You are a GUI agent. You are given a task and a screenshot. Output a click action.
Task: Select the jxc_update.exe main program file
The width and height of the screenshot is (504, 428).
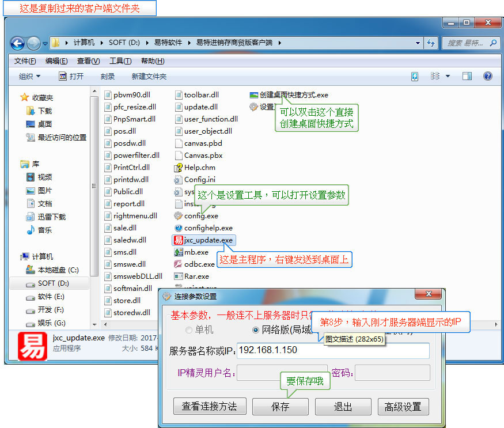coord(204,240)
